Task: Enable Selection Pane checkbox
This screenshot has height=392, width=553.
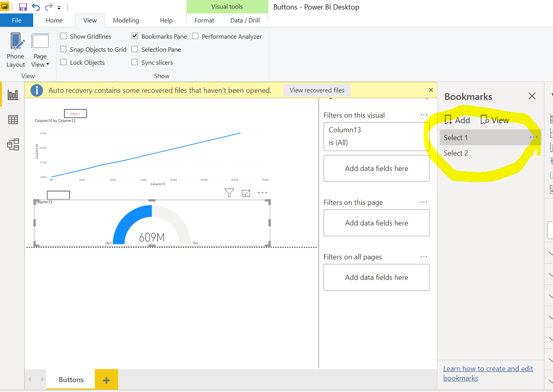Action: (x=135, y=49)
